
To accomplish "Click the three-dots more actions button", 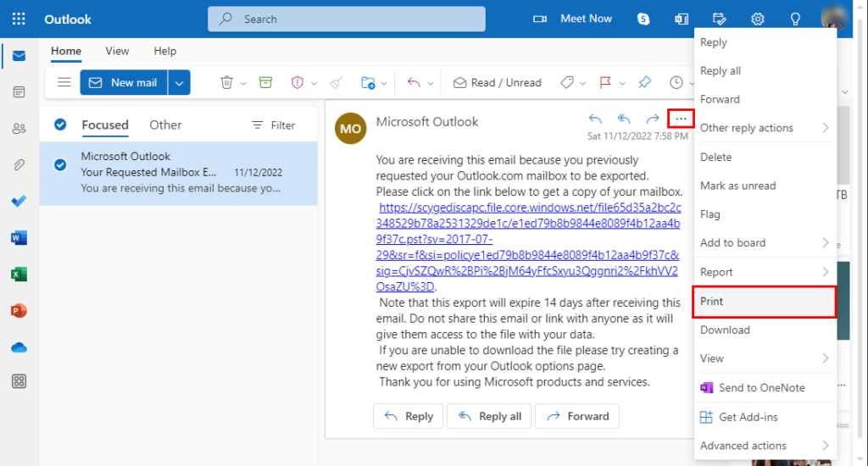I will 681,119.
